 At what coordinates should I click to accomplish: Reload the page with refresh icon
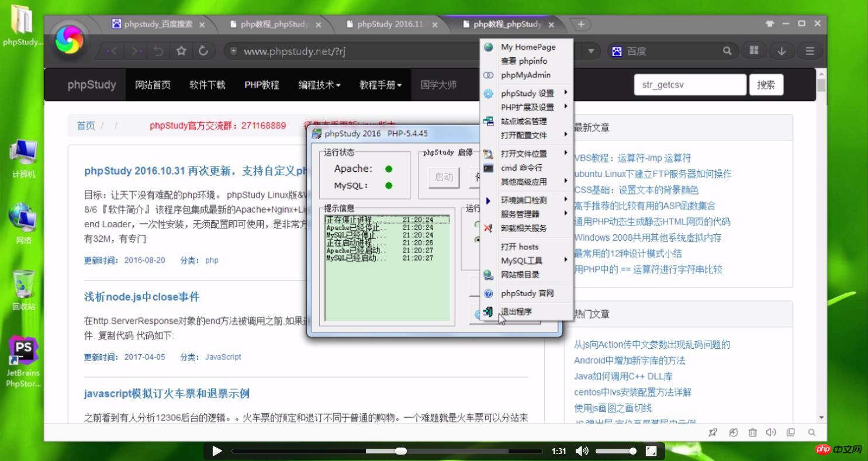203,51
